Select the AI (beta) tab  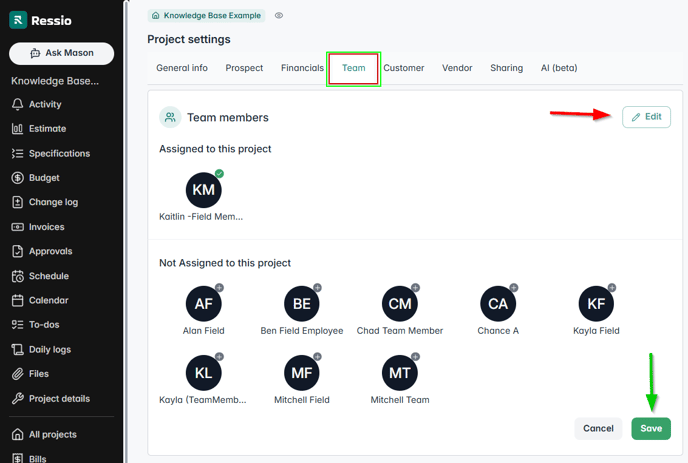558,68
